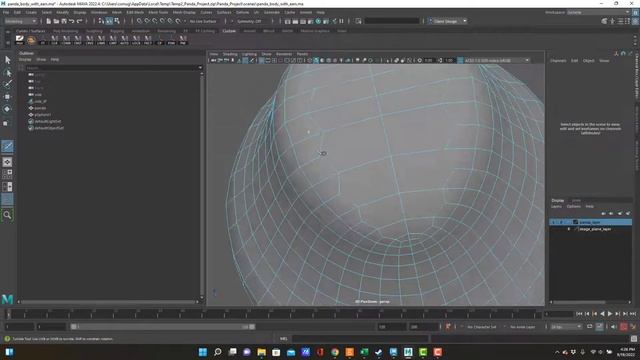This screenshot has width=640, height=360.
Task: Open the Modeling menu set dropdown
Action: [x=20, y=21]
